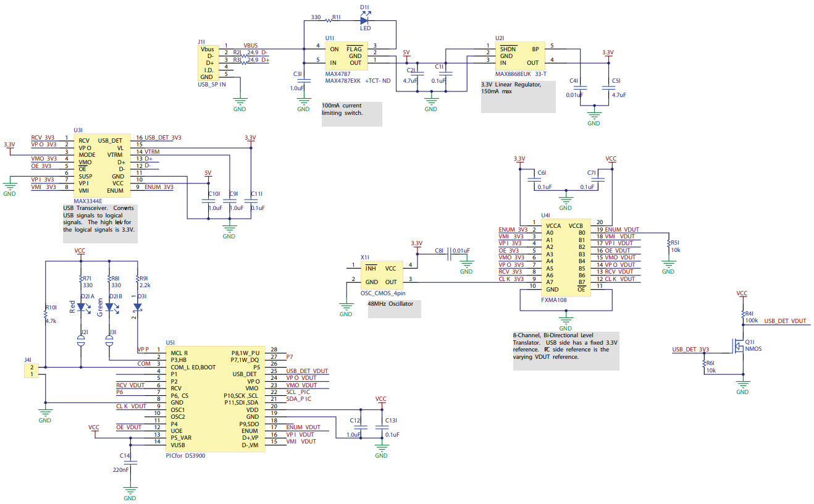The width and height of the screenshot is (814, 504).
Task: Click the VBUS net label
Action: coord(250,45)
